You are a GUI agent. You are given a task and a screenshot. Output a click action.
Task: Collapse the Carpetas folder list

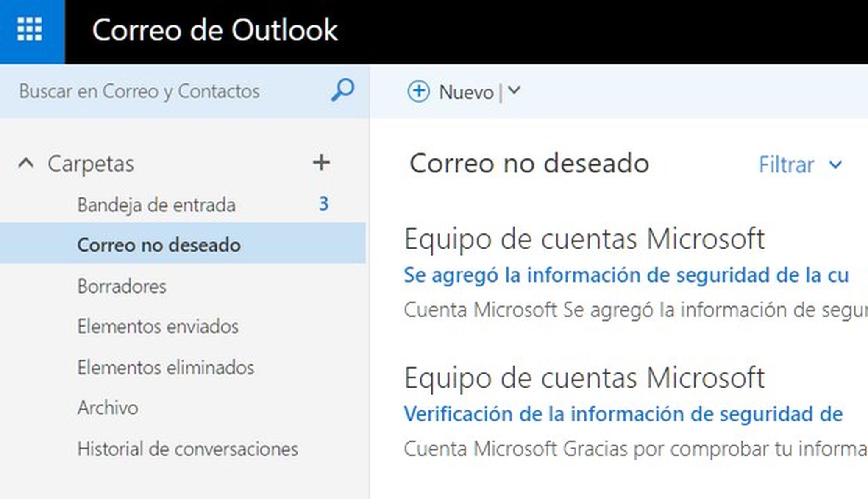[26, 164]
